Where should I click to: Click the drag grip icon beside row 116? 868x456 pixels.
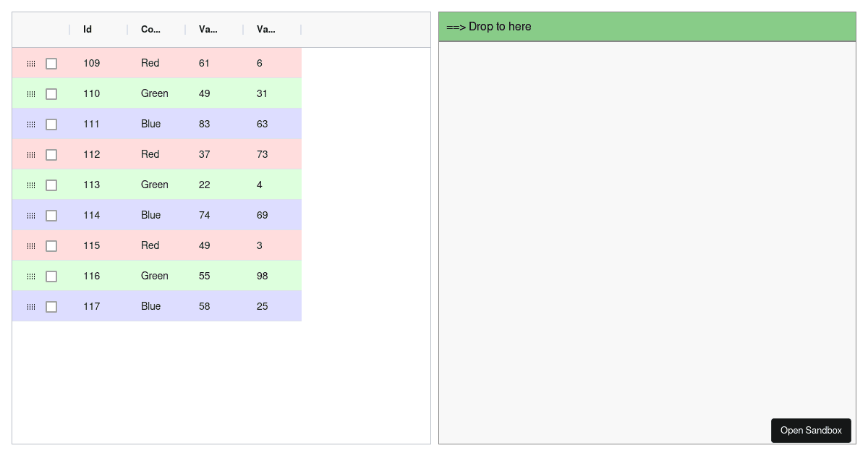click(x=31, y=276)
